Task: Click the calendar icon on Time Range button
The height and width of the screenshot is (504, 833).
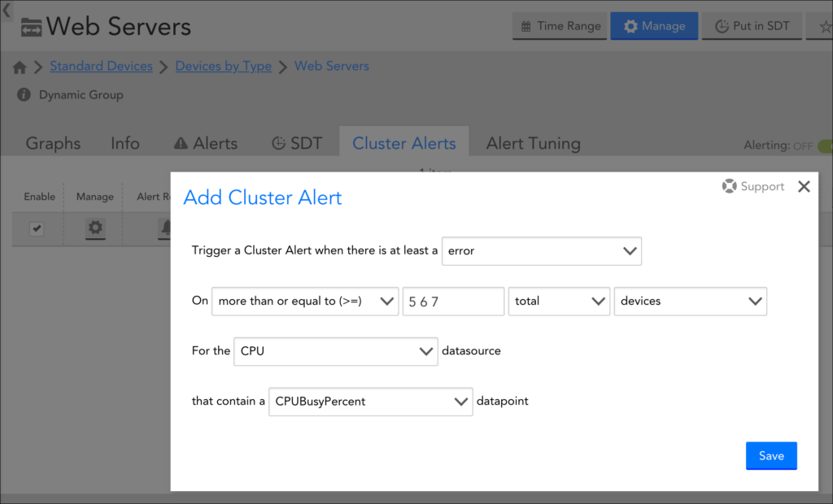Action: click(x=528, y=25)
